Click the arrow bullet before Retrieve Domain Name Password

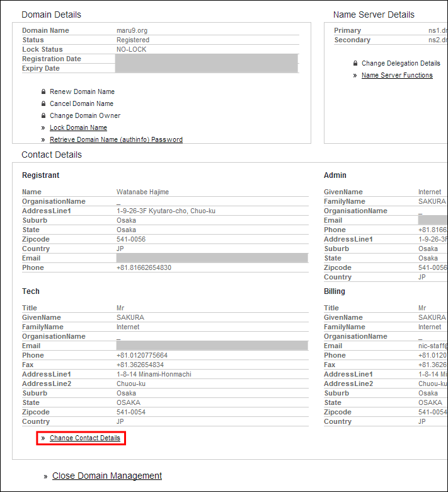click(43, 140)
